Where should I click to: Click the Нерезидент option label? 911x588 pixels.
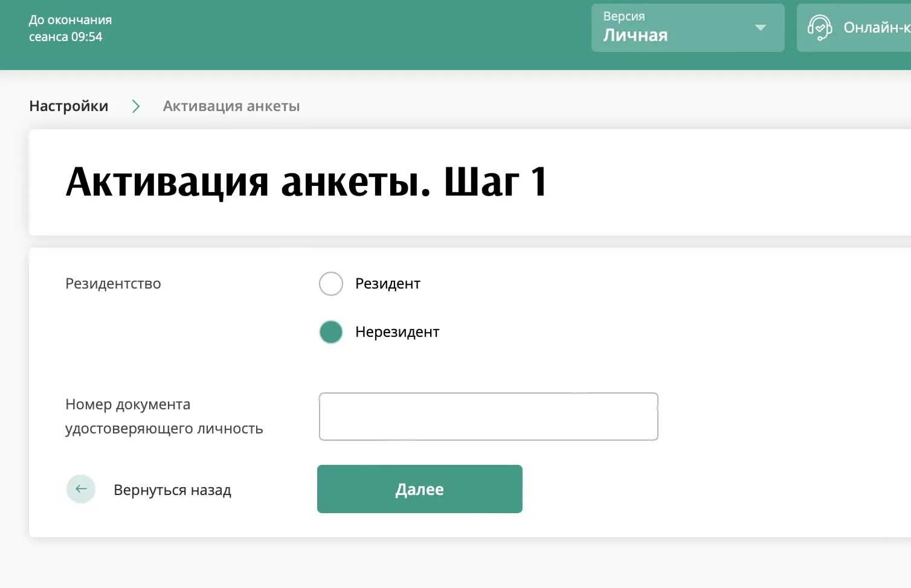(x=397, y=332)
